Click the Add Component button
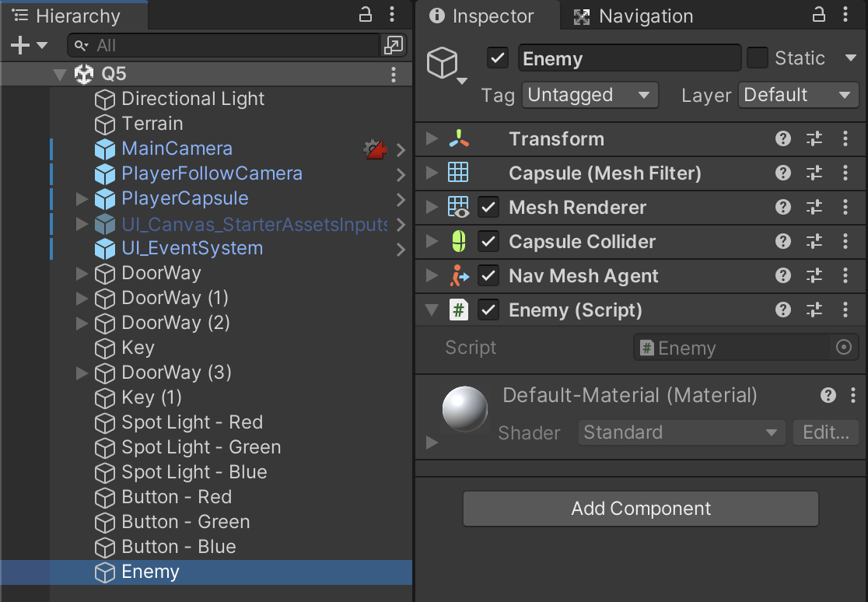The width and height of the screenshot is (868, 602). tap(641, 509)
